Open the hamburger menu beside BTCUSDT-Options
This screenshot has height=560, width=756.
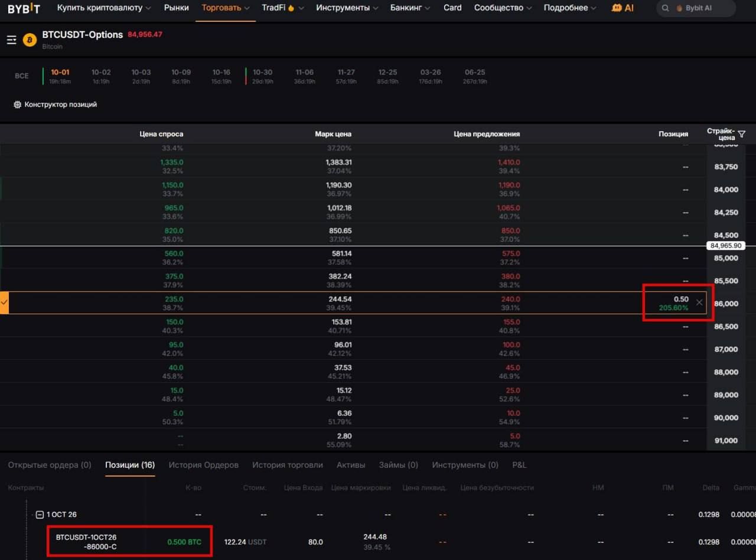[x=11, y=40]
